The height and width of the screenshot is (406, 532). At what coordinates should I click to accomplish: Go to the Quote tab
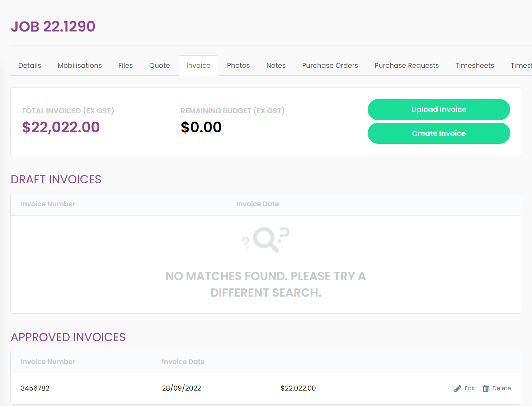[x=160, y=65]
